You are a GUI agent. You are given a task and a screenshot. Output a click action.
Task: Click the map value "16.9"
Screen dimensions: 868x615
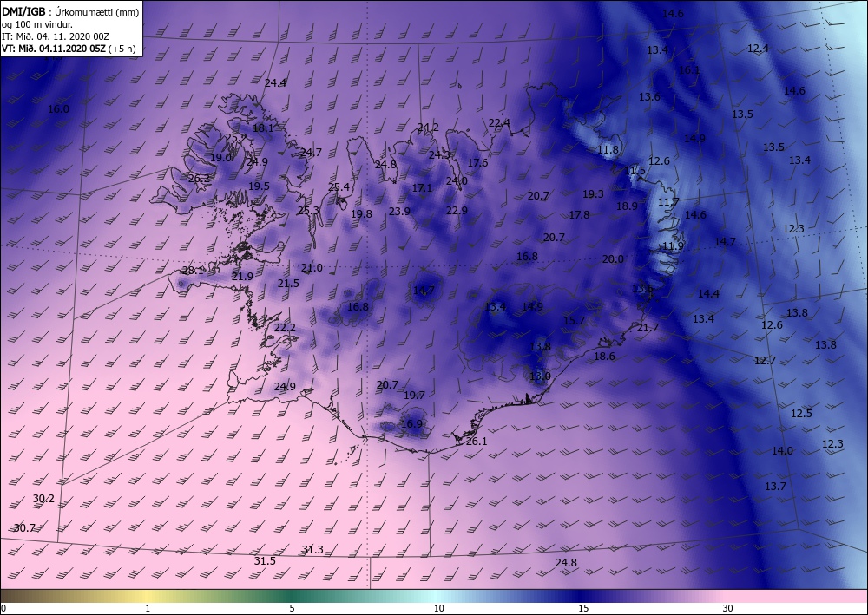[411, 423]
